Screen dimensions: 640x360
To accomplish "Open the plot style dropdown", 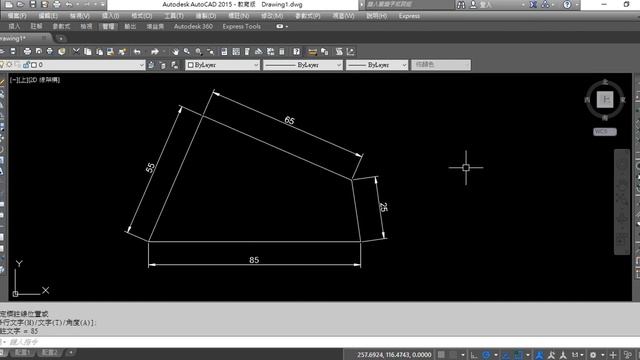I will pos(441,65).
